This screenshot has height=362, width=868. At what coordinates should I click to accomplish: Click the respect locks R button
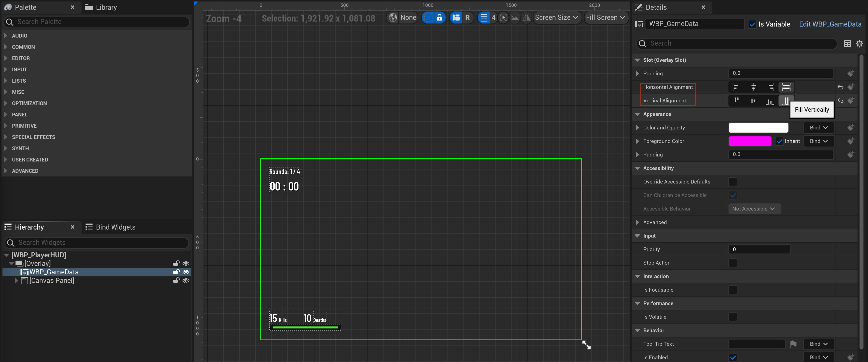pyautogui.click(x=467, y=18)
